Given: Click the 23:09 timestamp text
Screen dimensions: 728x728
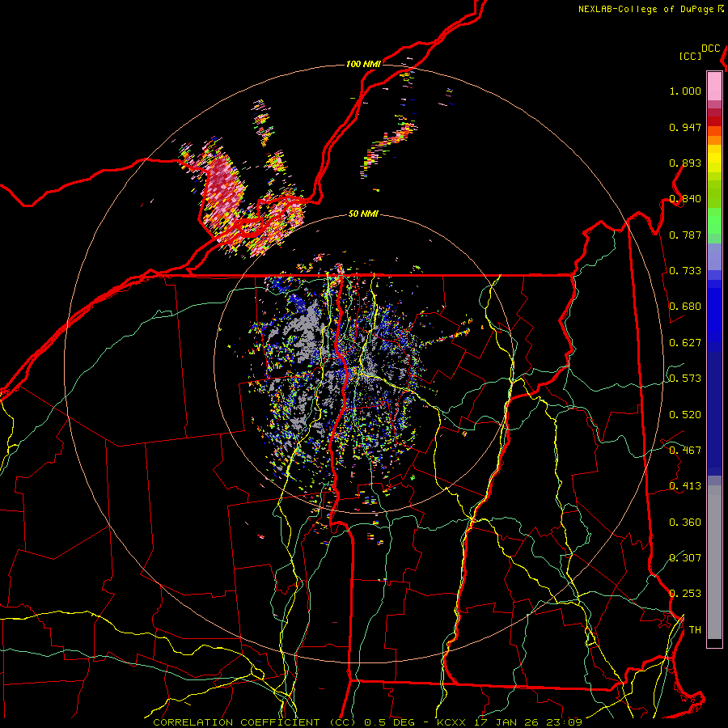Looking at the screenshot, I should pyautogui.click(x=565, y=722).
